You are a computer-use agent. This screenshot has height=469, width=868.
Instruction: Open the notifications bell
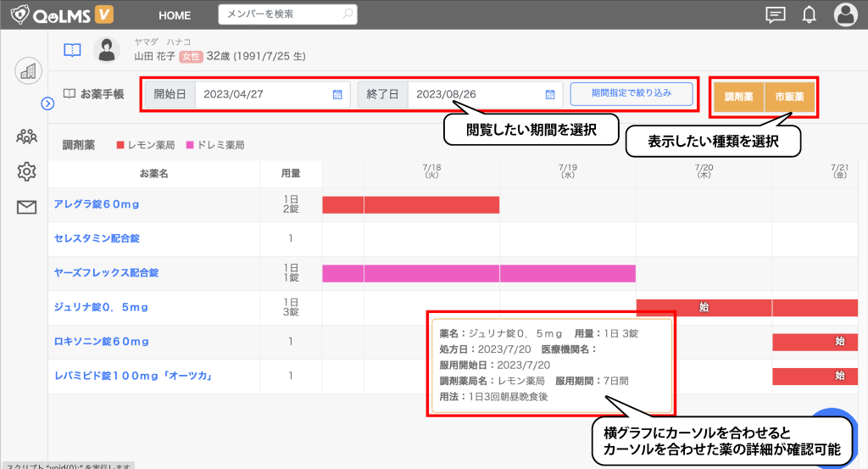tap(810, 15)
